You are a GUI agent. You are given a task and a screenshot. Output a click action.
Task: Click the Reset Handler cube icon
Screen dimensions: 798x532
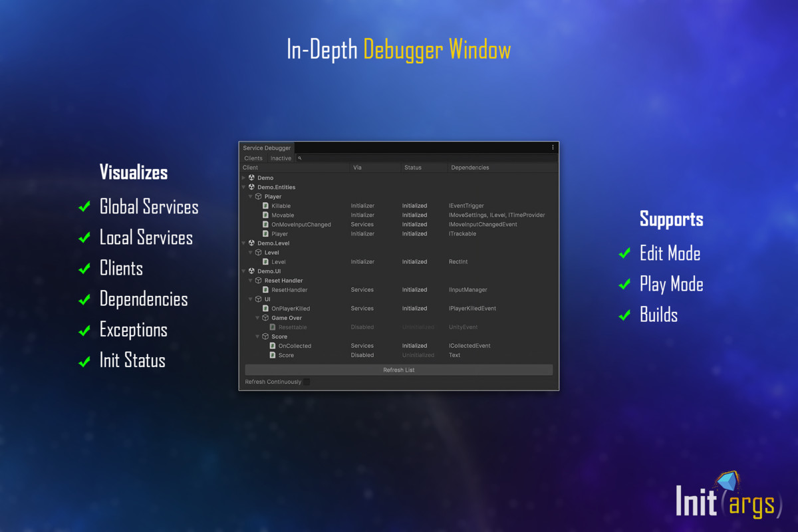[x=259, y=280]
